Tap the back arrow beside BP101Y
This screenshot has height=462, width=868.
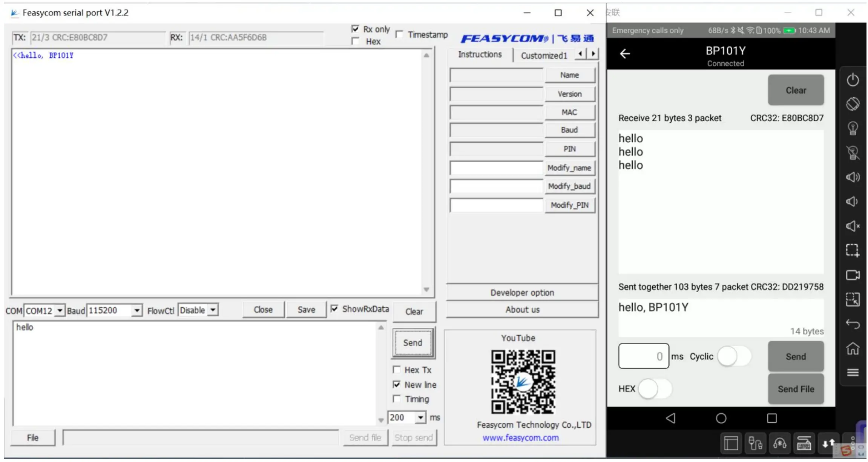coord(625,54)
